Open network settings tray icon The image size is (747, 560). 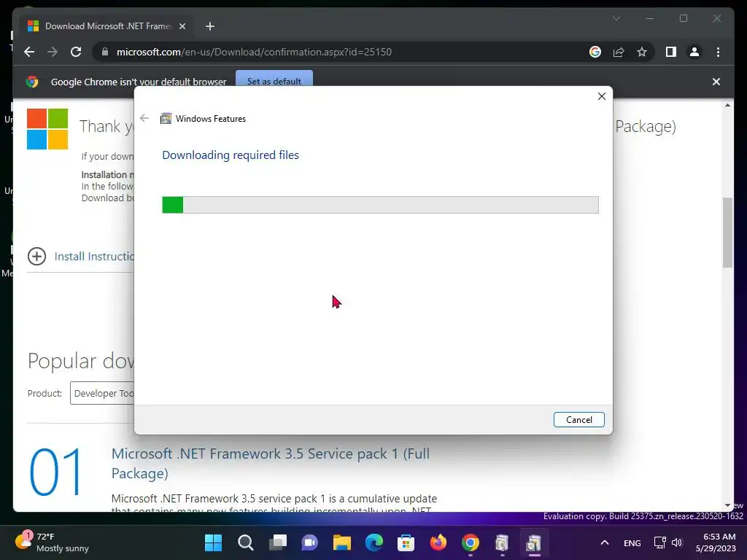[659, 542]
